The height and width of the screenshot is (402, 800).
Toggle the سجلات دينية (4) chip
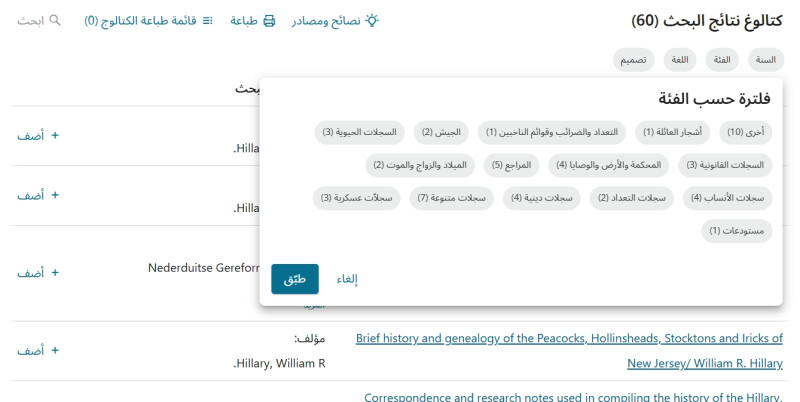coord(541,197)
